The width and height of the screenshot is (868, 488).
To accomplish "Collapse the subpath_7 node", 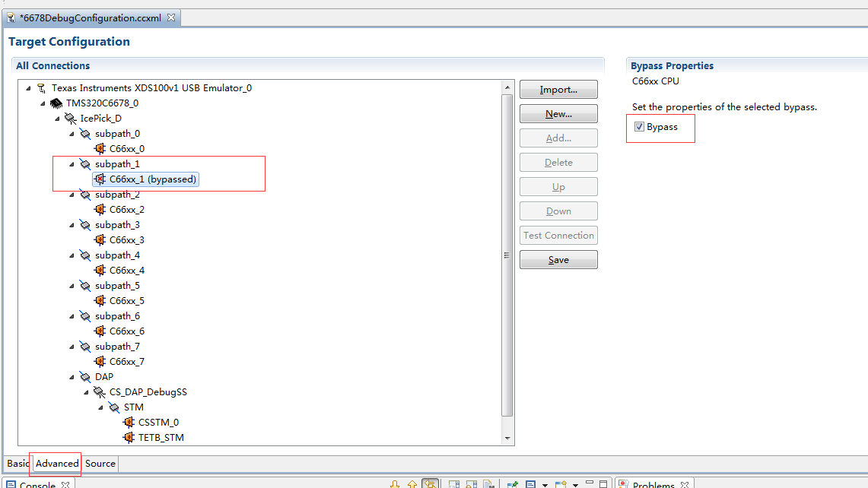I will coord(72,347).
